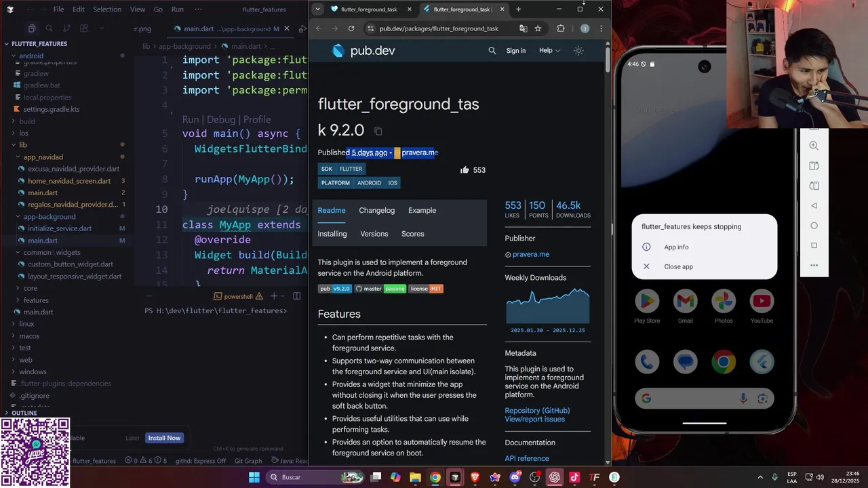
Task: Rotate emulator left icon
Action: point(814,166)
